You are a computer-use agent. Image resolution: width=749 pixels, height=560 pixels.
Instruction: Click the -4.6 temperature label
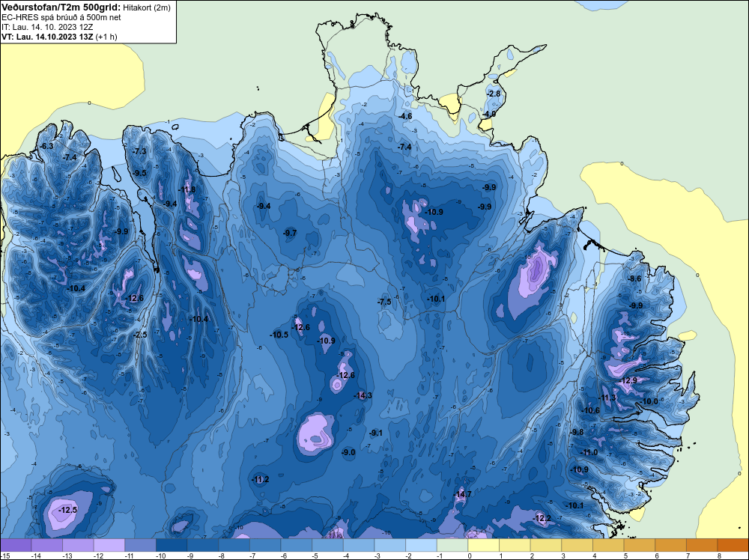click(405, 116)
